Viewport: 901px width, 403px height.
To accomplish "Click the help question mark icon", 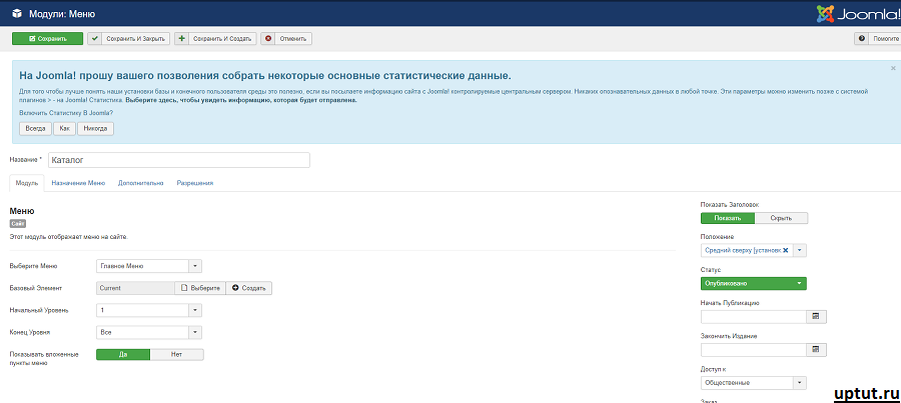I will click(x=861, y=39).
